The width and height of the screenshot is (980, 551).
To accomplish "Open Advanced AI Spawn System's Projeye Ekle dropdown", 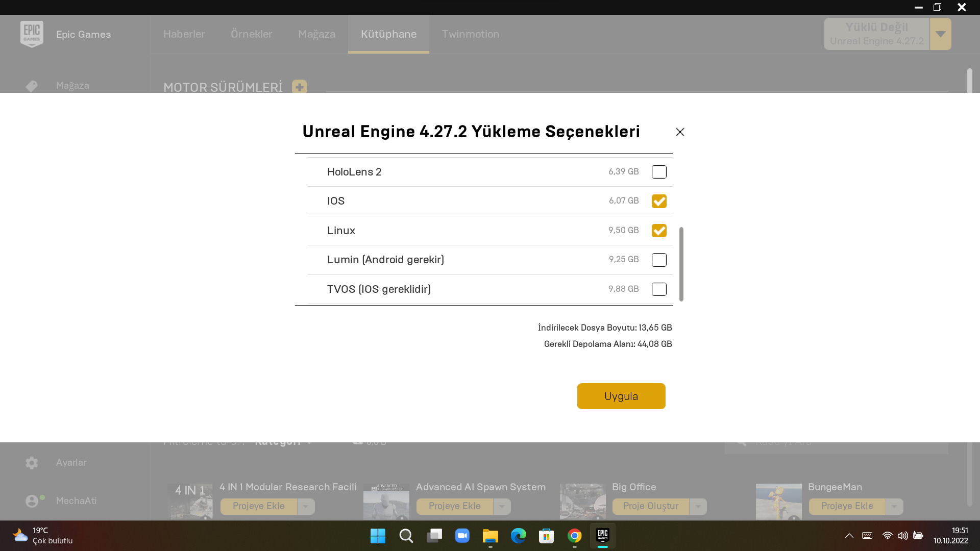I will [x=503, y=506].
